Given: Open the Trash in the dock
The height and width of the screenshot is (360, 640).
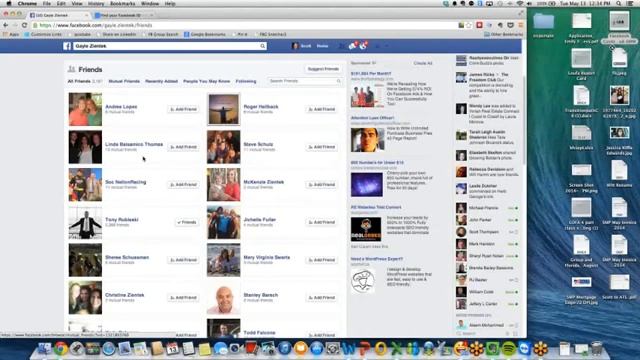Looking at the screenshot, I should 596,349.
